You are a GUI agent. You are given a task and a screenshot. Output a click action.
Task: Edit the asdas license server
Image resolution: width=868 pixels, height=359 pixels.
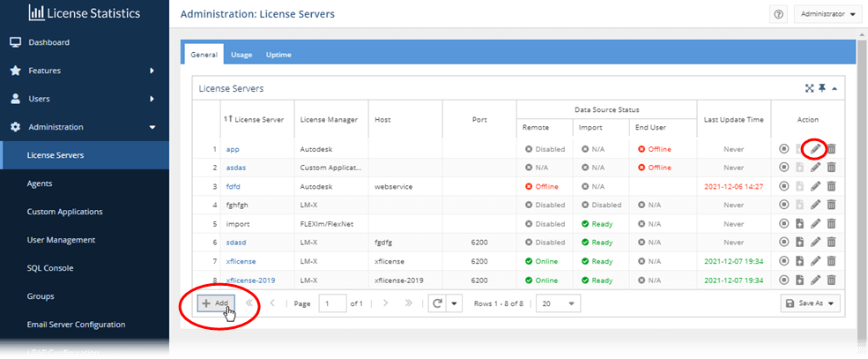click(x=815, y=168)
